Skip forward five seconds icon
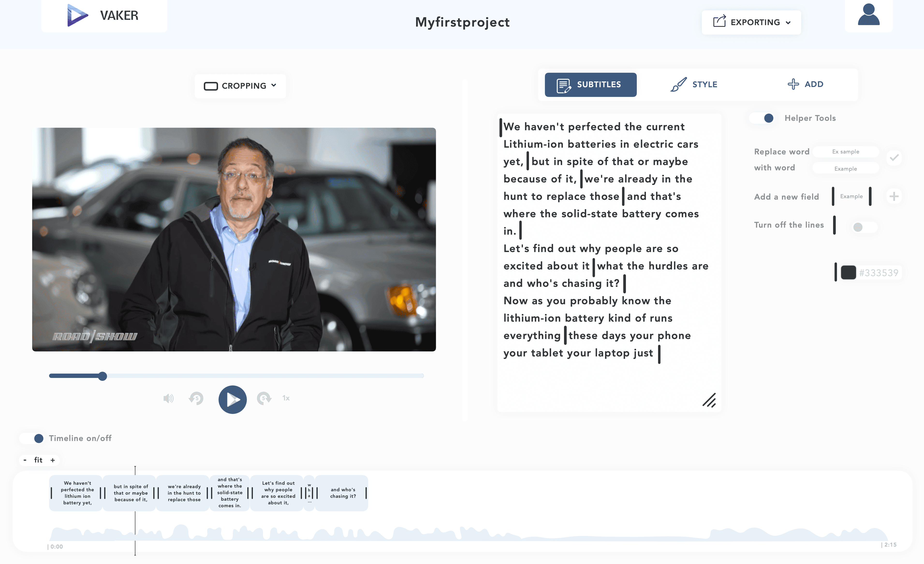Viewport: 924px width, 564px height. pyautogui.click(x=264, y=398)
